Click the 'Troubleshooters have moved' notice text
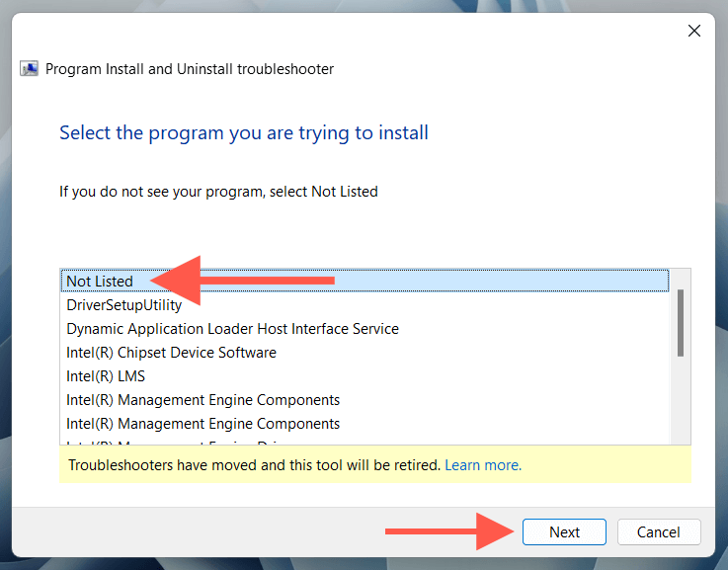 pyautogui.click(x=254, y=464)
